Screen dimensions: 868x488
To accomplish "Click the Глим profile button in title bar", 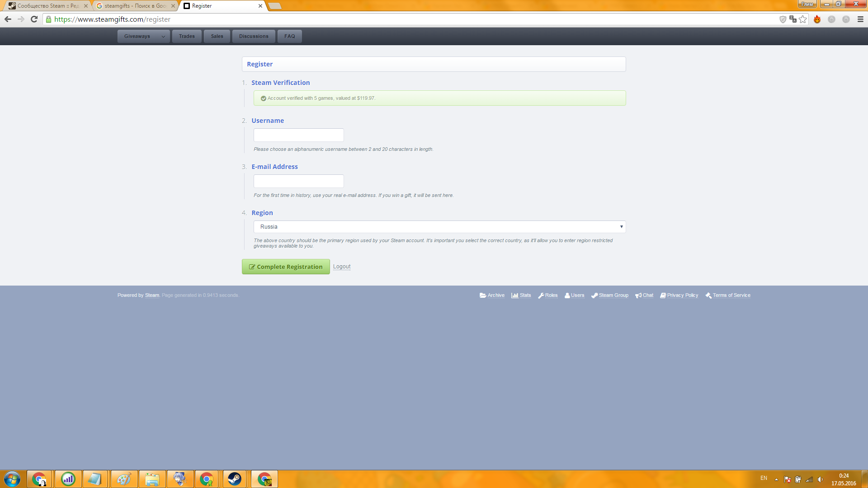I will [x=807, y=4].
